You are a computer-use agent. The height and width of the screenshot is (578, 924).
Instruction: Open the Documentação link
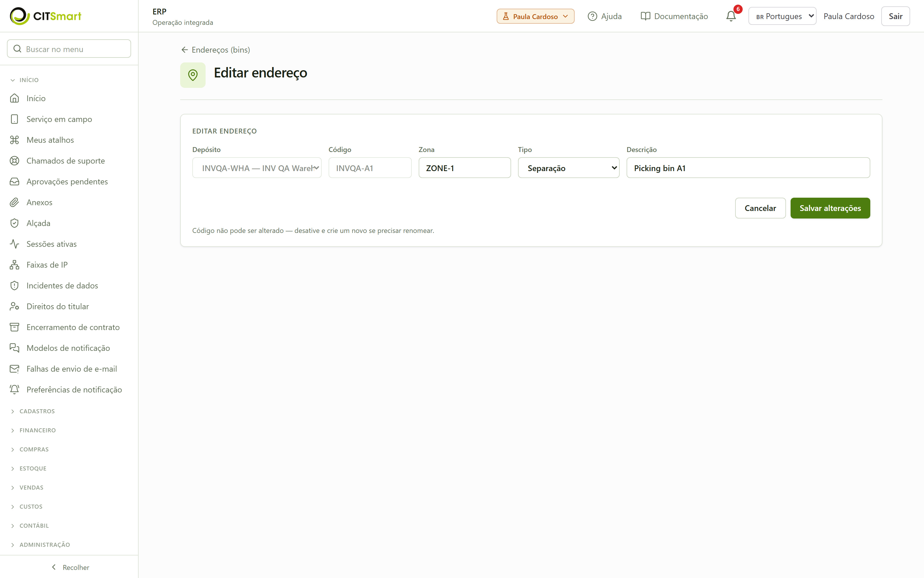(x=674, y=16)
